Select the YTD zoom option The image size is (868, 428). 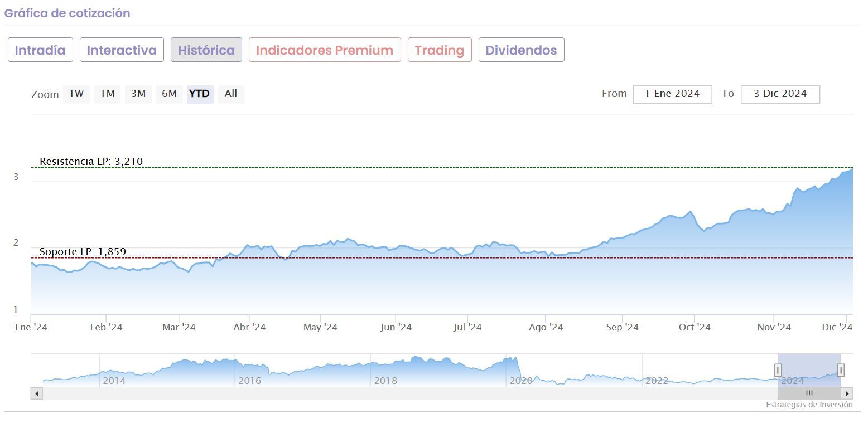coord(200,94)
